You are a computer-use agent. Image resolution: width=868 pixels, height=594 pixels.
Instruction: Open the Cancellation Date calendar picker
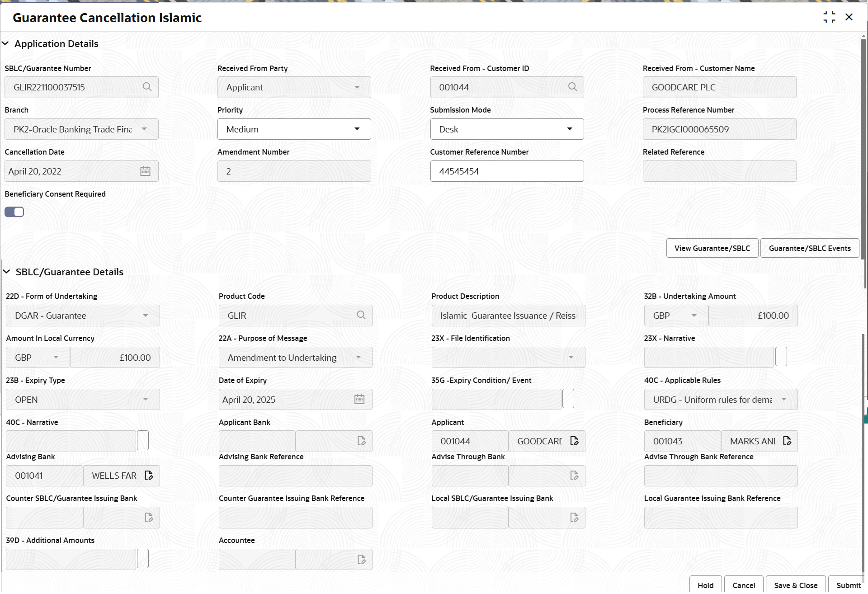[x=145, y=171]
